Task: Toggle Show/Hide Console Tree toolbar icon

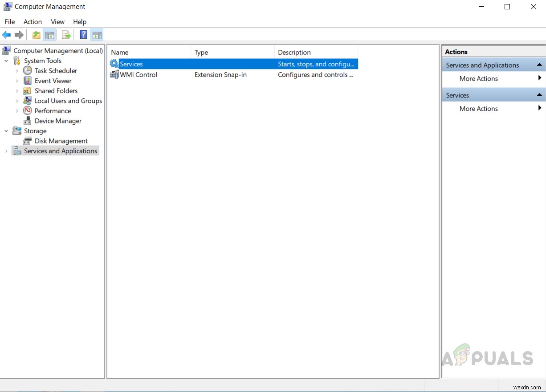Action: point(50,35)
